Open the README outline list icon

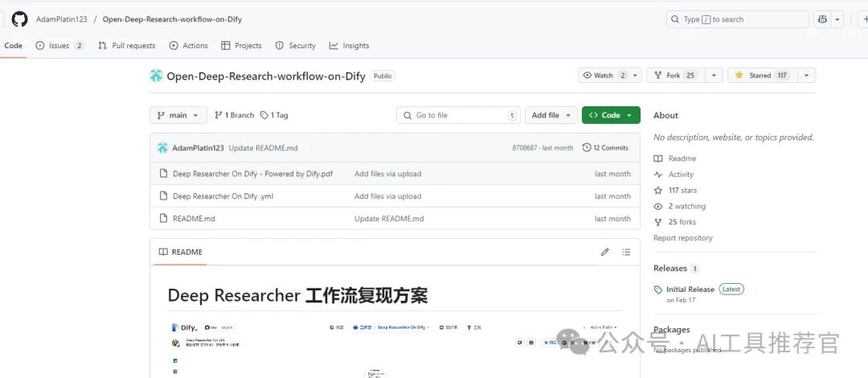pyautogui.click(x=626, y=253)
